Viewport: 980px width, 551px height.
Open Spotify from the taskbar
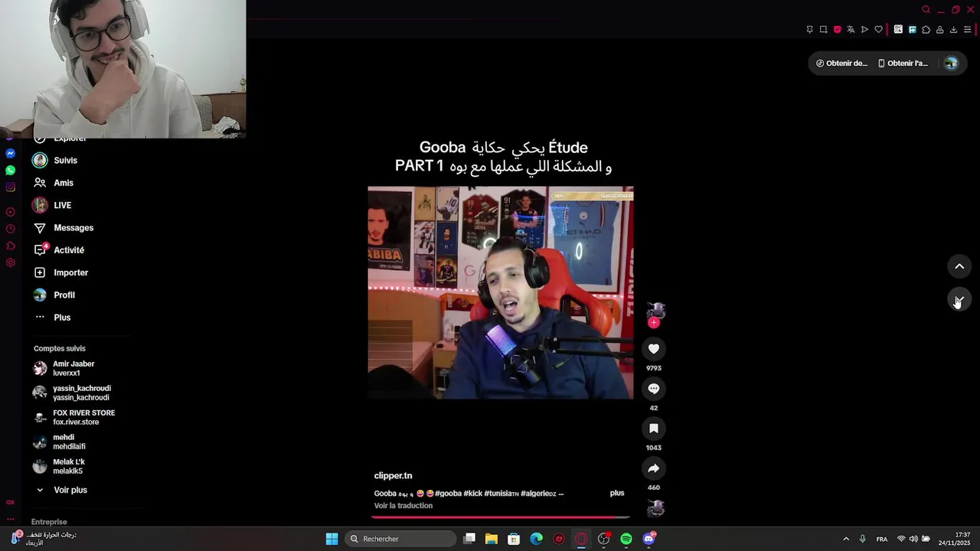(626, 539)
